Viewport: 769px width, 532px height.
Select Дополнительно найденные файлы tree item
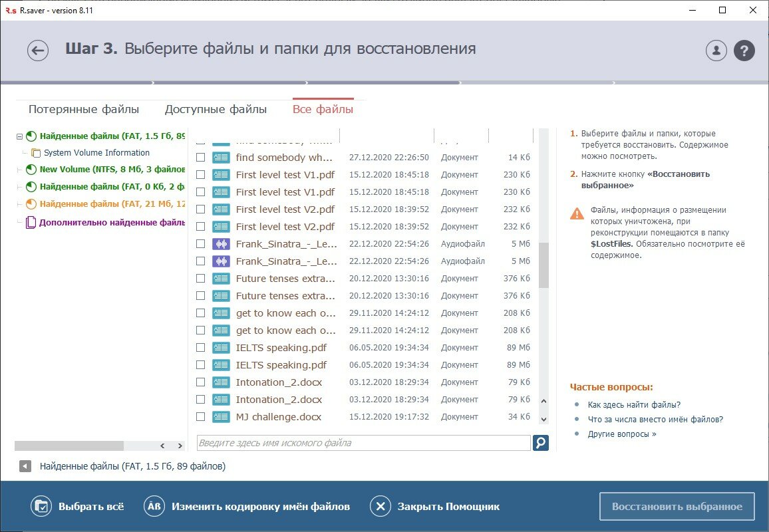(x=112, y=223)
